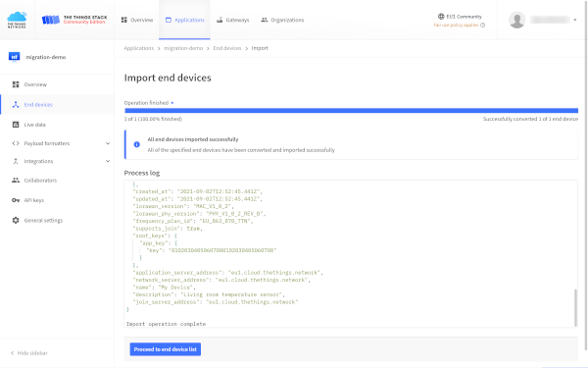Collapse sidebar with Hide sidebar
The image size is (588, 368).
click(x=29, y=353)
